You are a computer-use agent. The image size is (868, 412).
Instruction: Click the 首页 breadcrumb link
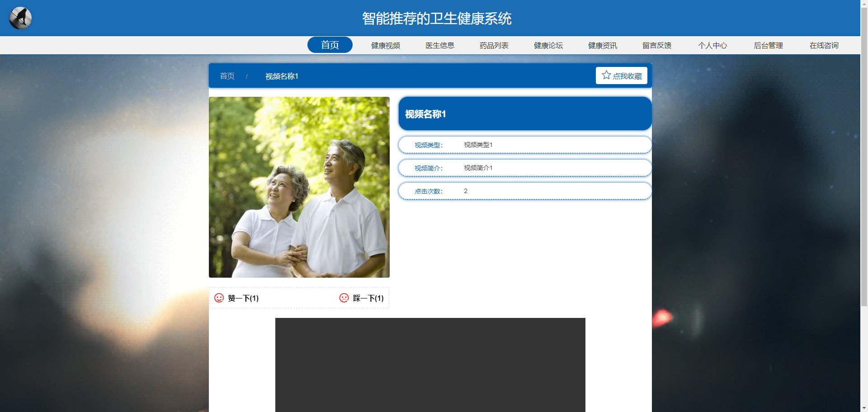pyautogui.click(x=227, y=76)
